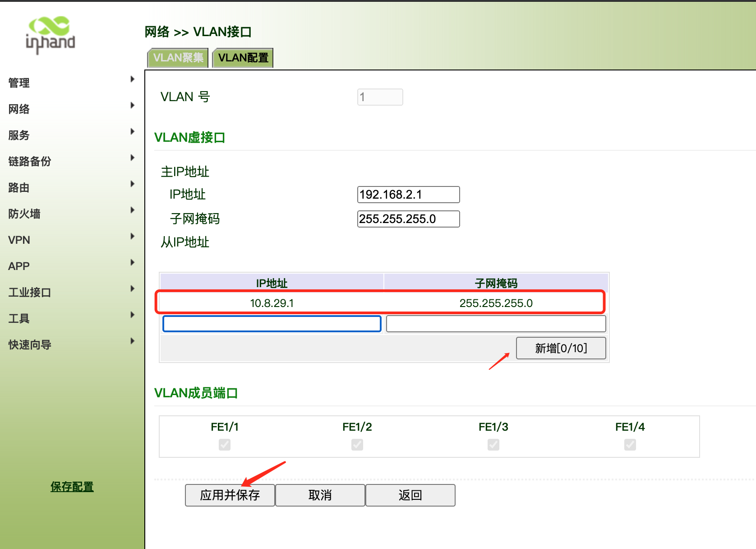756x549 pixels.
Task: Toggle the FE1/2 member port checkbox
Action: 357,445
